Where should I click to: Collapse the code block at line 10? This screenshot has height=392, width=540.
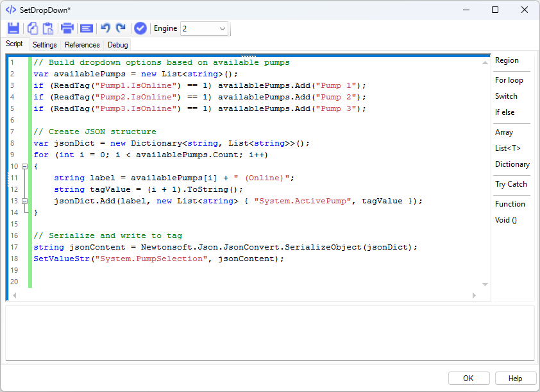coord(25,166)
